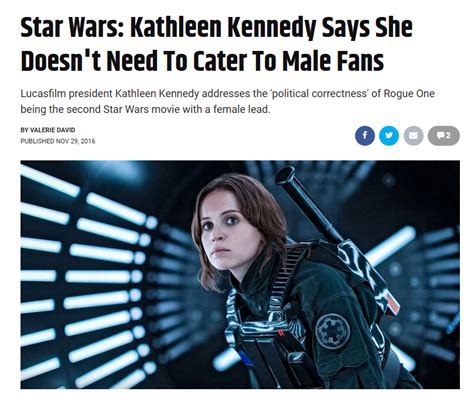Click headline line ending 'Says She'
474x405 pixels.
217,28
